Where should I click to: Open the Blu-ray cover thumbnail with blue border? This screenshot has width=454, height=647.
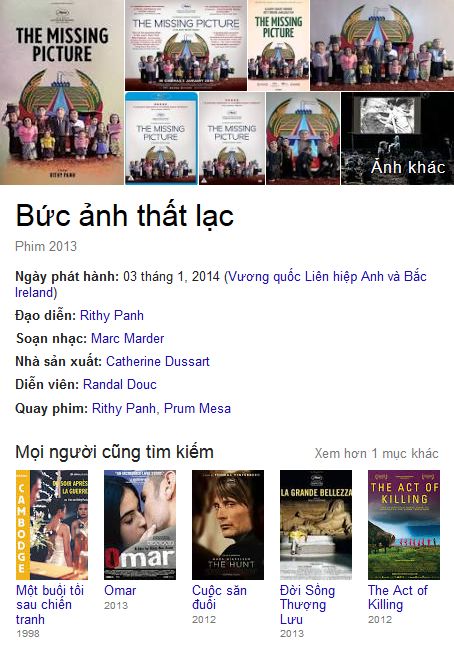tap(161, 138)
